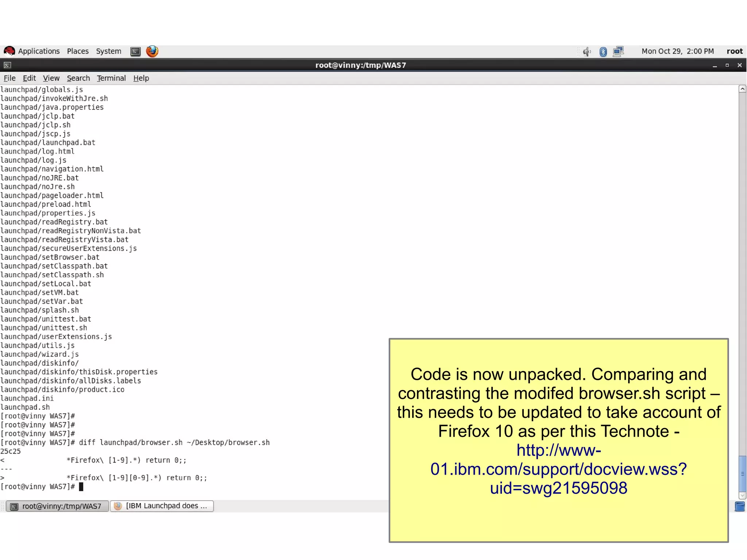
Task: Click the line launchpad/splash.sh
Action: (x=39, y=310)
